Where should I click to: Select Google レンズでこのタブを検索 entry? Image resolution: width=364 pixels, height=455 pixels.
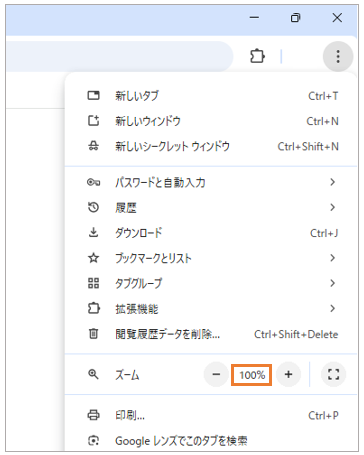click(x=211, y=441)
